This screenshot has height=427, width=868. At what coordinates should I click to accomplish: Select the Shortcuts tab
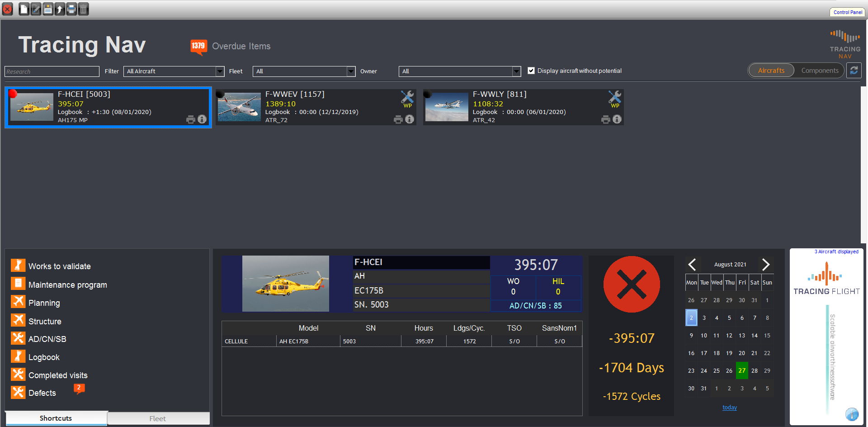[x=55, y=418]
